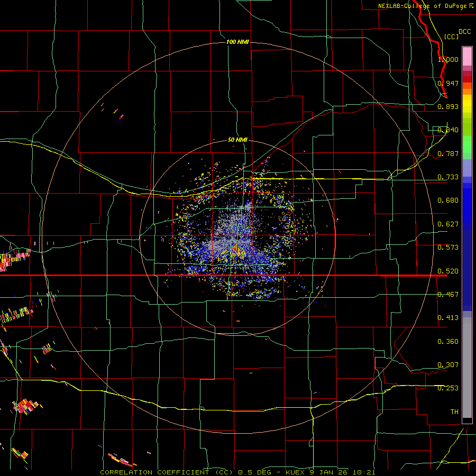
Task: Select the 0.947 scale value
Action: click(448, 83)
